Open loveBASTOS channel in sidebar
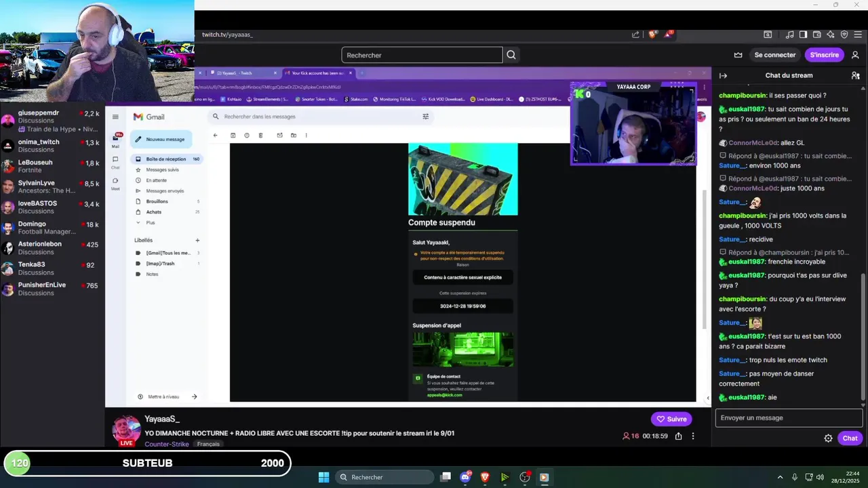 point(52,207)
